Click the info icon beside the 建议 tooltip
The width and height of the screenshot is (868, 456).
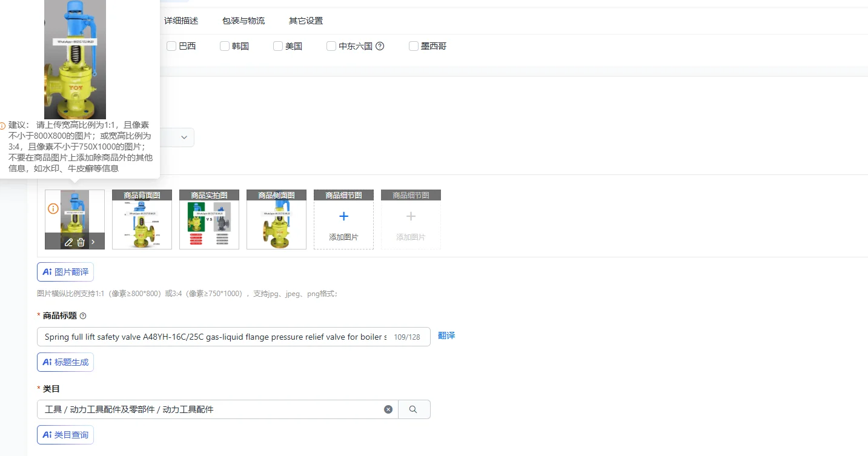pos(2,126)
